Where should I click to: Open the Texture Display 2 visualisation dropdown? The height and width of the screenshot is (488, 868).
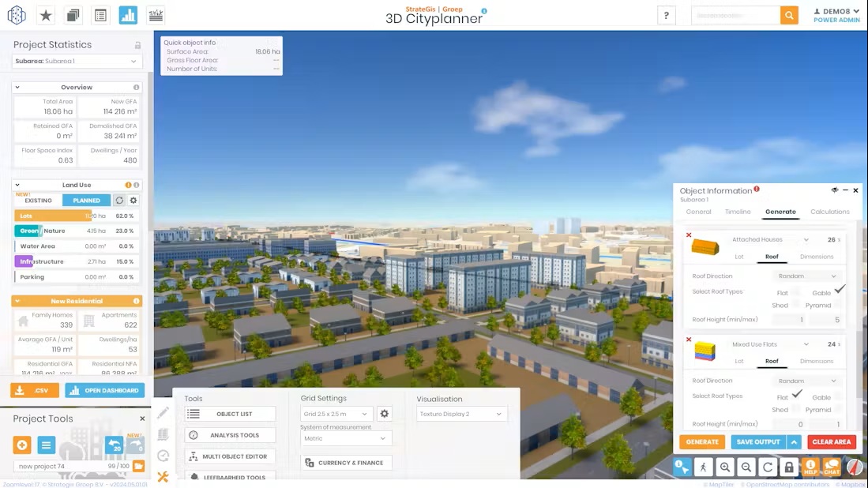point(461,414)
